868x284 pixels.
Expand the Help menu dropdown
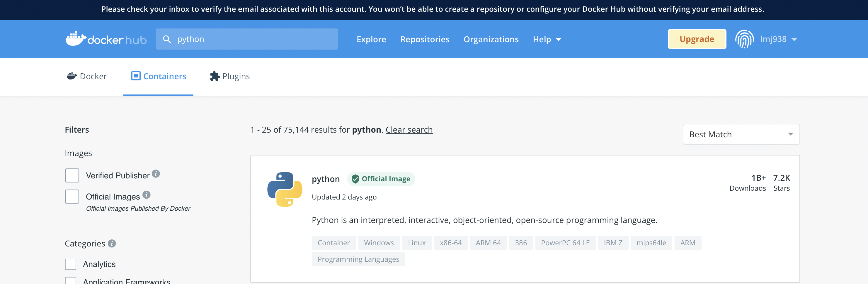(547, 39)
